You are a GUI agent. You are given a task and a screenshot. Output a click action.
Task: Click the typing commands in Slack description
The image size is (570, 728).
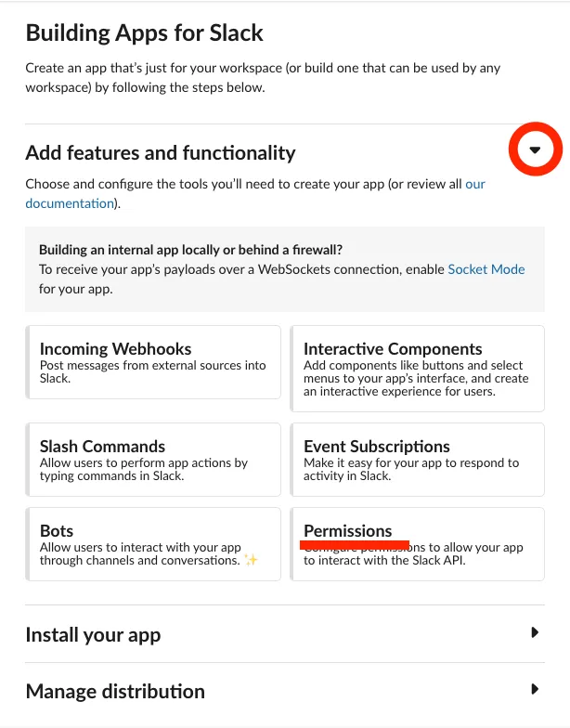click(x=111, y=476)
